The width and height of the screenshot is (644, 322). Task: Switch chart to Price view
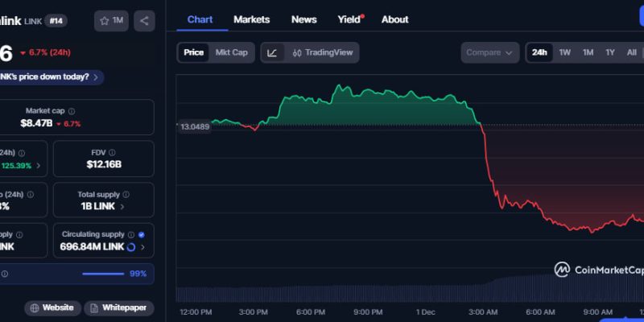tap(193, 53)
